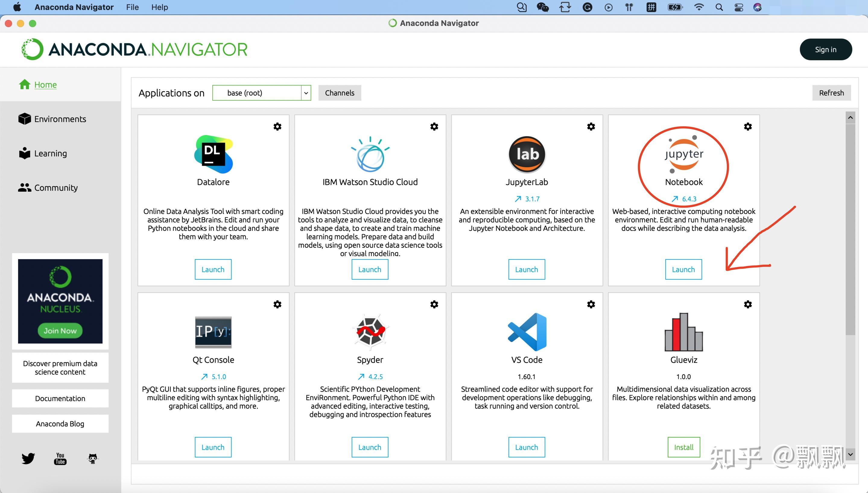Viewport: 868px width, 493px height.
Task: Open the Datalore card settings gear
Action: 277,127
